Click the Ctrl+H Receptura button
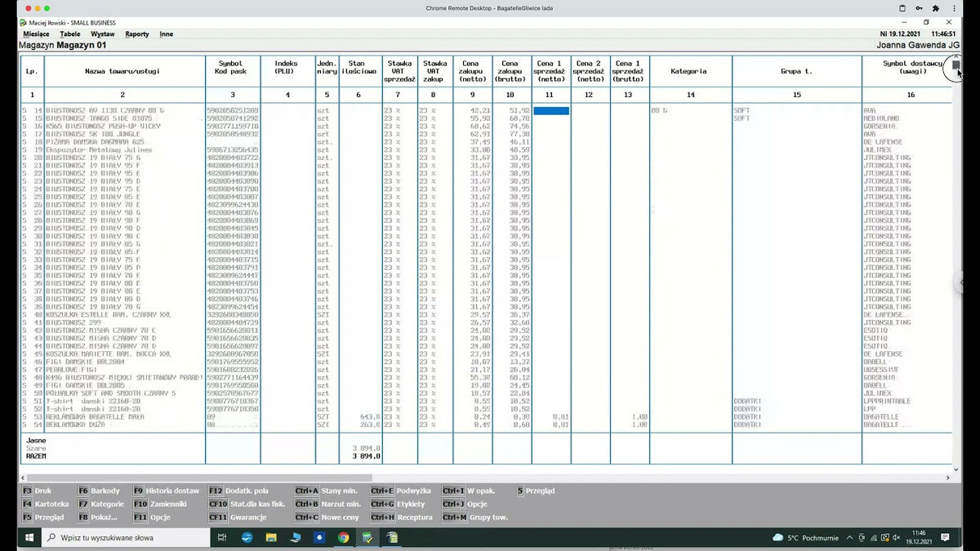Screen dimensions: 980x551 pos(403,517)
